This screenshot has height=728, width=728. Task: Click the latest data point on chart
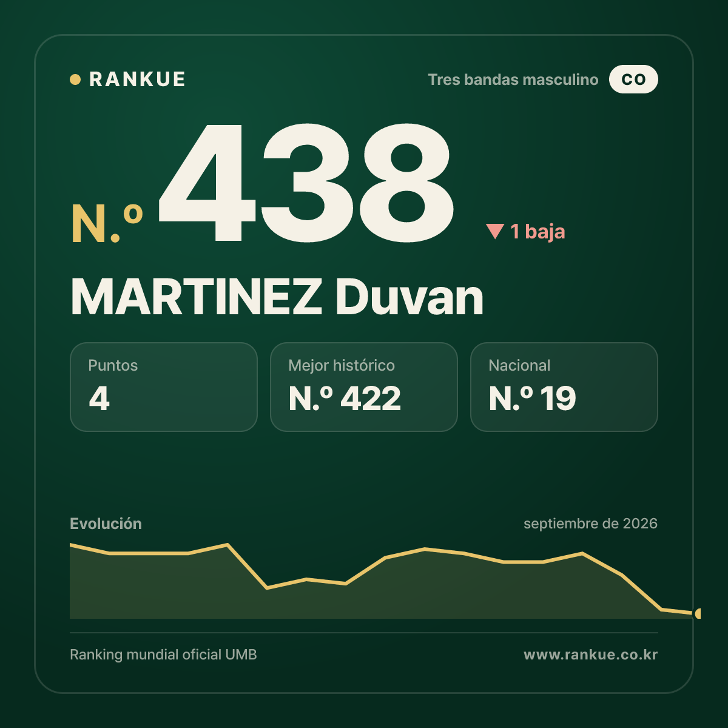click(698, 613)
